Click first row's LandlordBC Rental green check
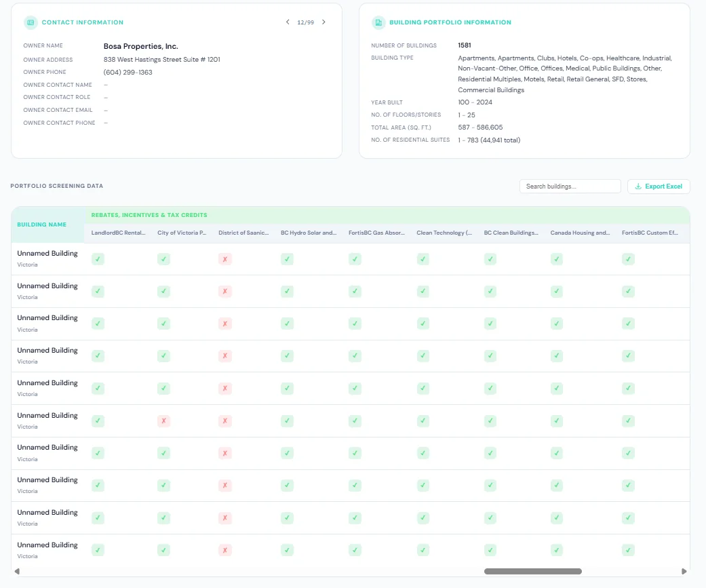This screenshot has height=588, width=706. pos(98,259)
